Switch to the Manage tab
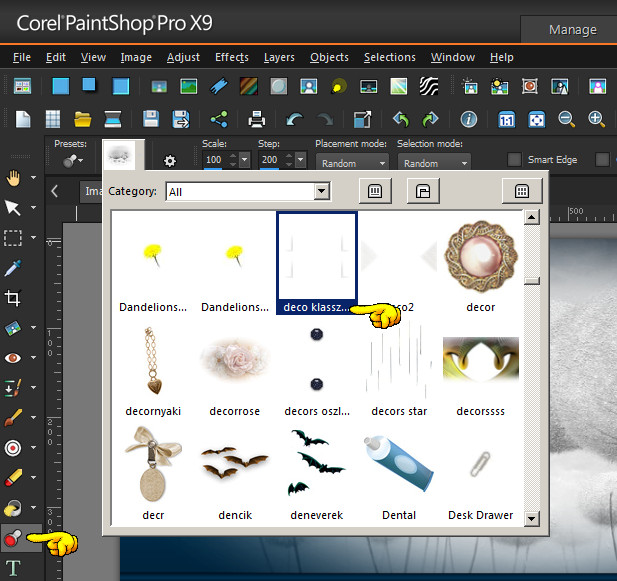 click(572, 30)
